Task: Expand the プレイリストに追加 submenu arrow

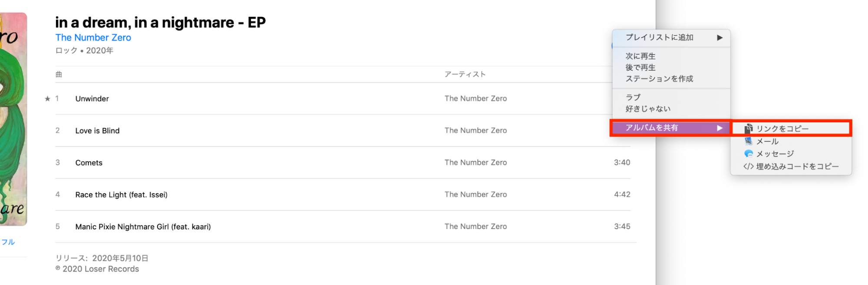Action: (719, 38)
